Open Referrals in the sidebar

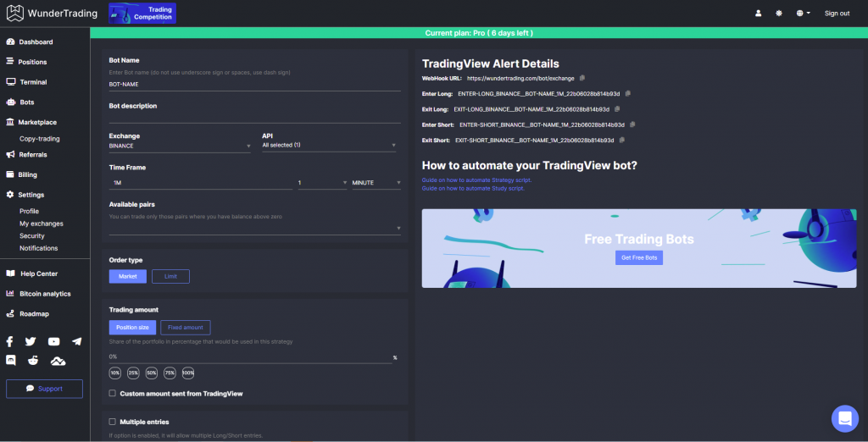pyautogui.click(x=26, y=154)
